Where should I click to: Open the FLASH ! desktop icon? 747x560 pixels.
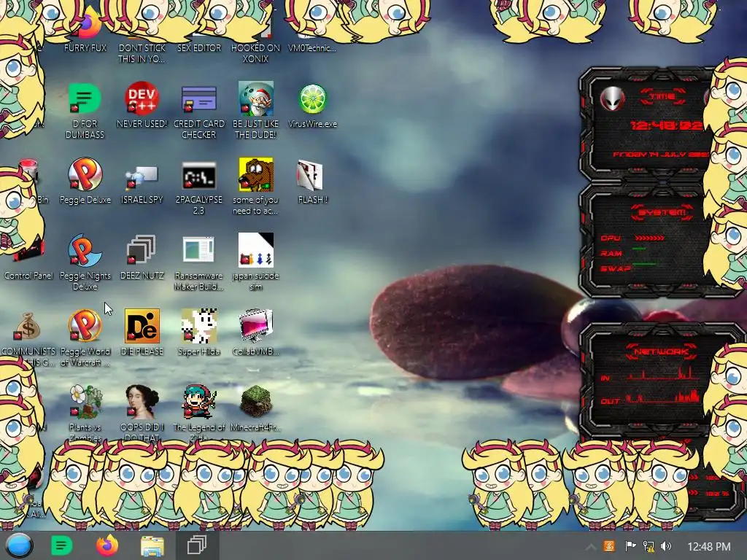[310, 175]
